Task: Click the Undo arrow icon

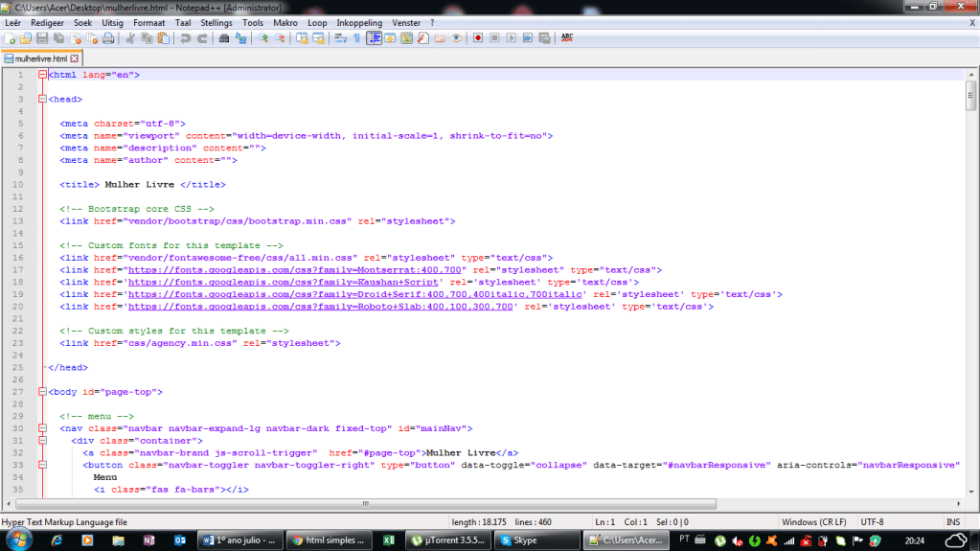Action: (x=186, y=38)
